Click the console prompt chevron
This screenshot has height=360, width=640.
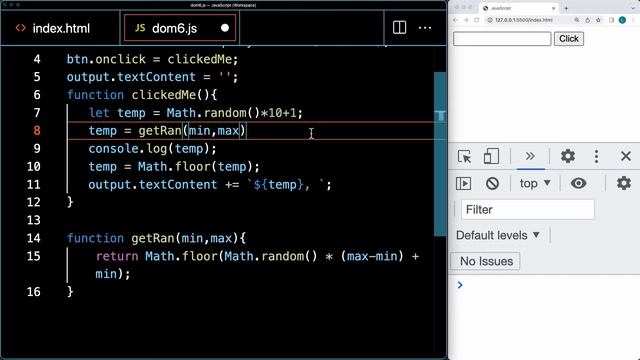pos(460,285)
